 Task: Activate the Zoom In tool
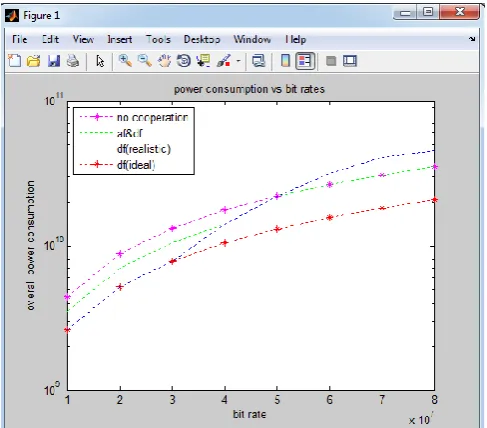[x=125, y=61]
